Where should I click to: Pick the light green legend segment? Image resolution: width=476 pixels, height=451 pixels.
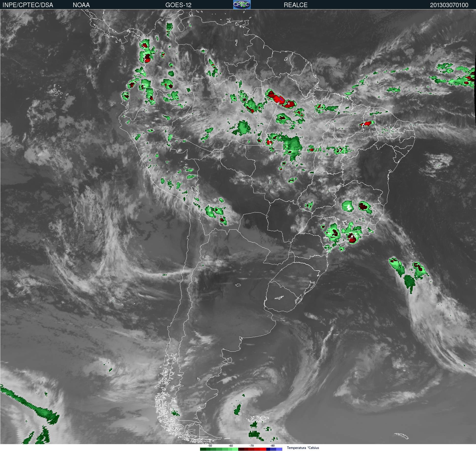click(235, 449)
